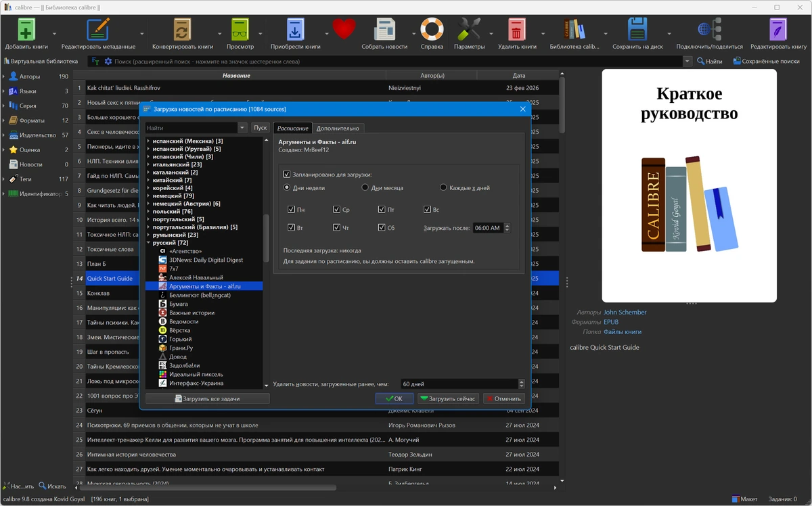Open the main search history dropdown arrow

click(687, 62)
